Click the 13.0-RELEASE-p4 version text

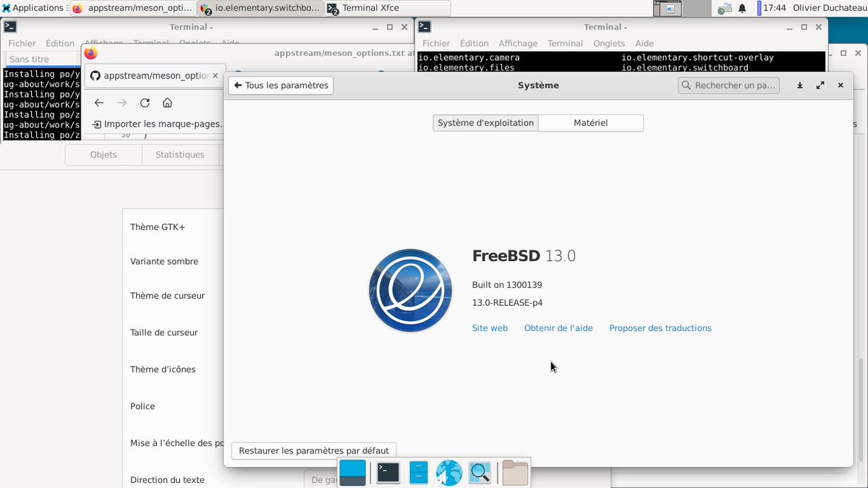[507, 303]
